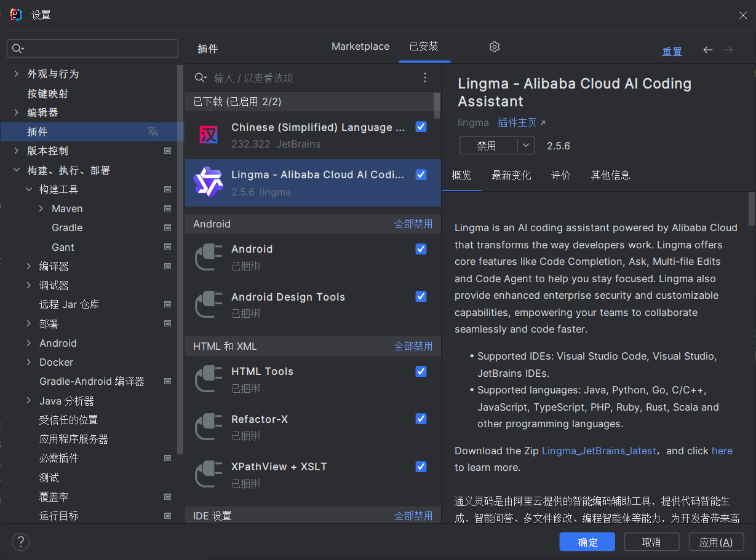
Task: Click the Android Design Tools plug icon
Action: coord(208,305)
